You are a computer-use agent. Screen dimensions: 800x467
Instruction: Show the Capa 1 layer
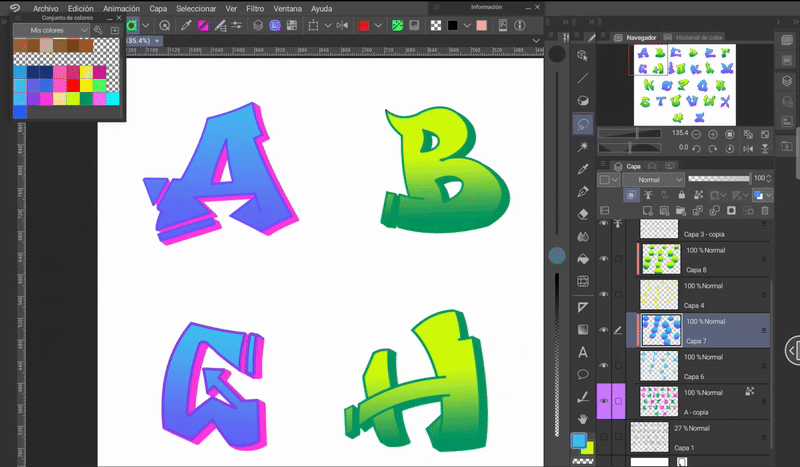pos(603,435)
